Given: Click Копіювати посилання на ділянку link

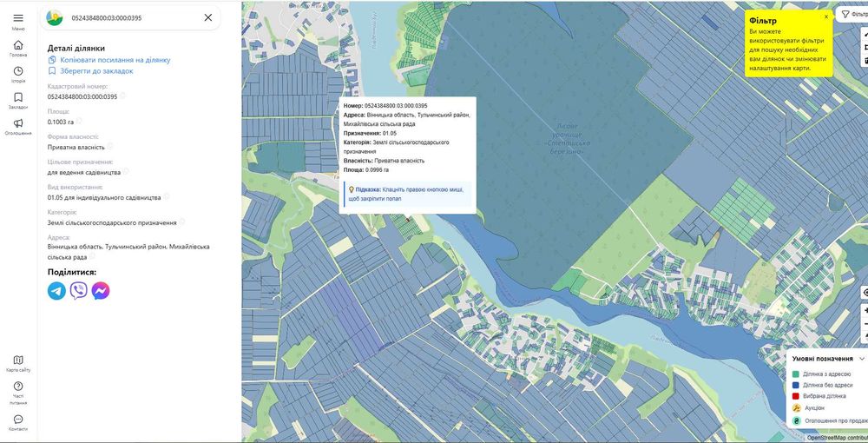Looking at the screenshot, I should tap(115, 60).
